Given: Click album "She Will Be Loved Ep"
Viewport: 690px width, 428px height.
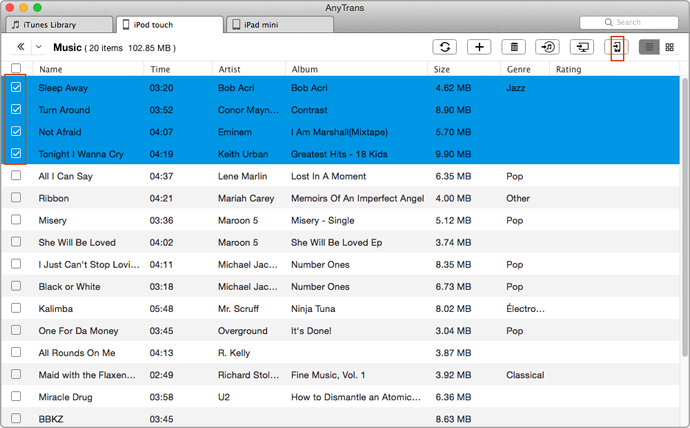Looking at the screenshot, I should pos(337,242).
